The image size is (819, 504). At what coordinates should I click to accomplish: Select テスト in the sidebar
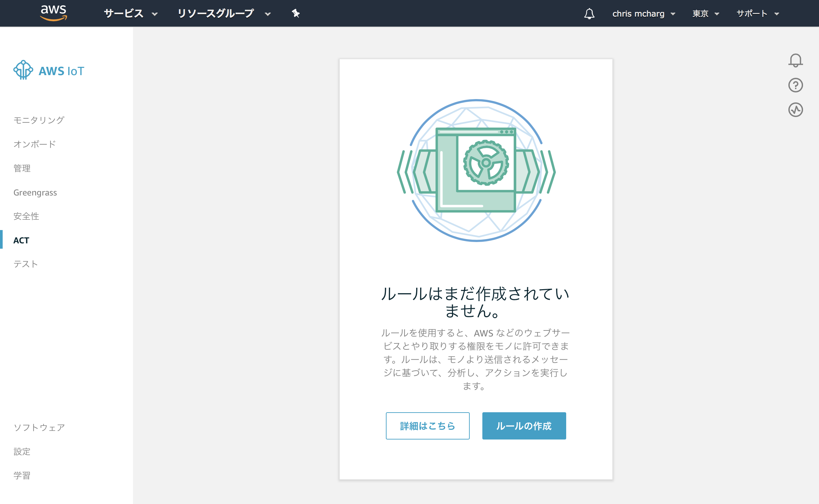click(x=26, y=264)
